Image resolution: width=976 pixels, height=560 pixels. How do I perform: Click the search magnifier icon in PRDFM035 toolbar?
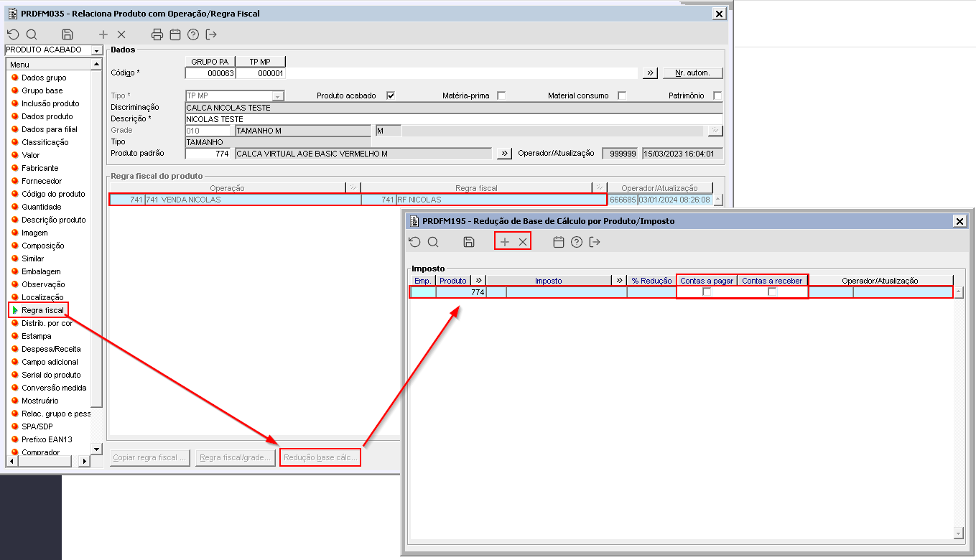click(x=32, y=34)
